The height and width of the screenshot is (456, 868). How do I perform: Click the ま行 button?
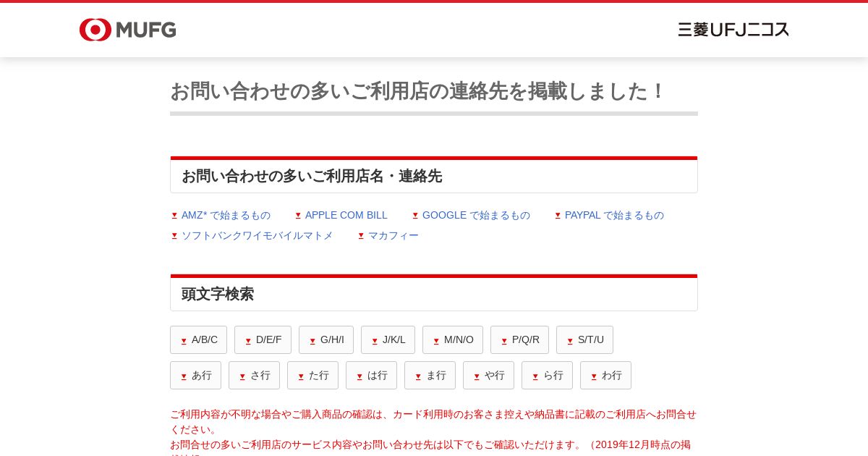click(430, 375)
